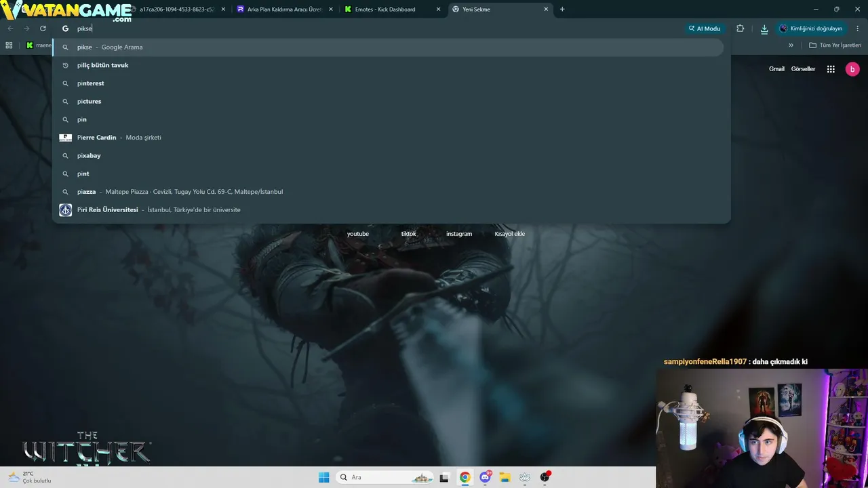Open the Google apps grid icon

coord(831,69)
